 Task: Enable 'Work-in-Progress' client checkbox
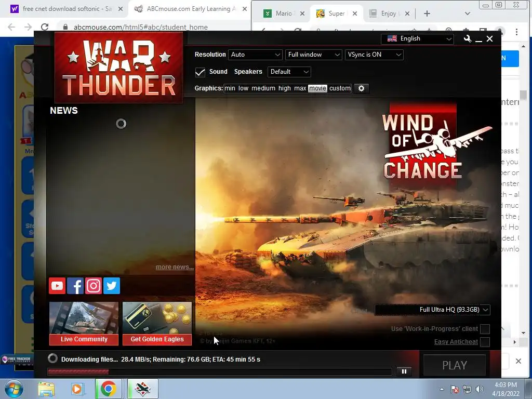pos(485,329)
